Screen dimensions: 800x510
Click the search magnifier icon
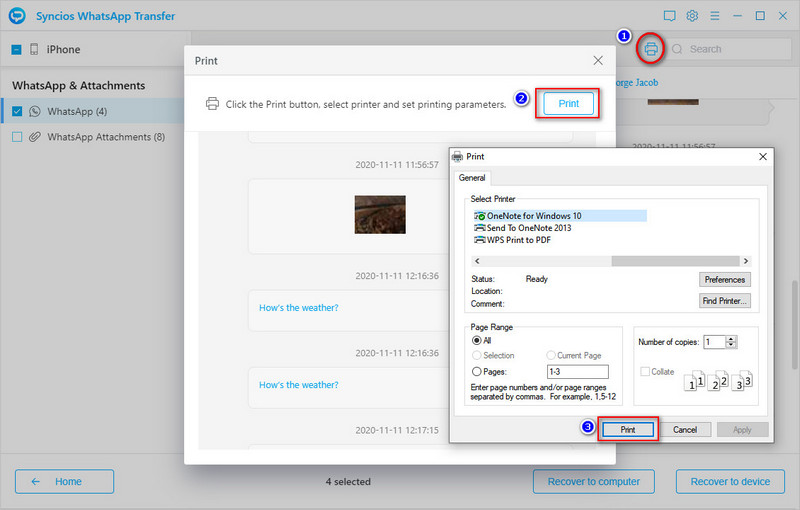click(x=677, y=49)
